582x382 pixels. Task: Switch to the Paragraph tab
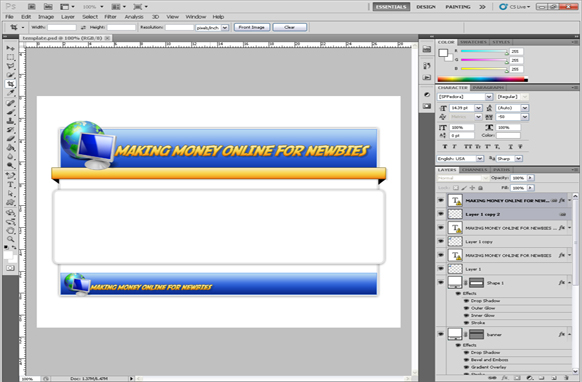[488, 88]
